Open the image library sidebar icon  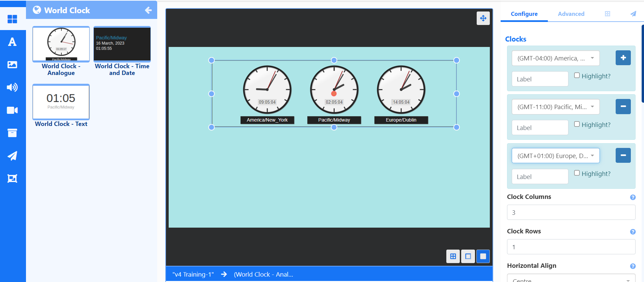(12, 65)
